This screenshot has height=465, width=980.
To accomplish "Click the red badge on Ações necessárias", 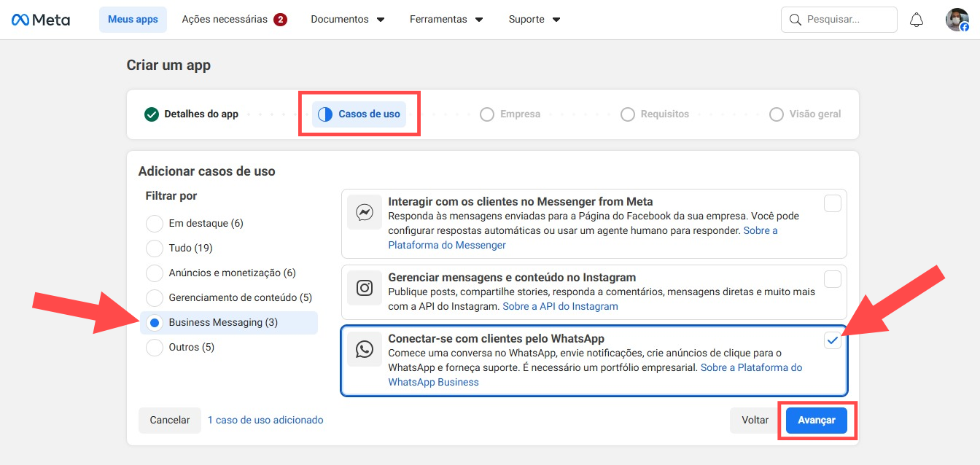I will pos(280,20).
